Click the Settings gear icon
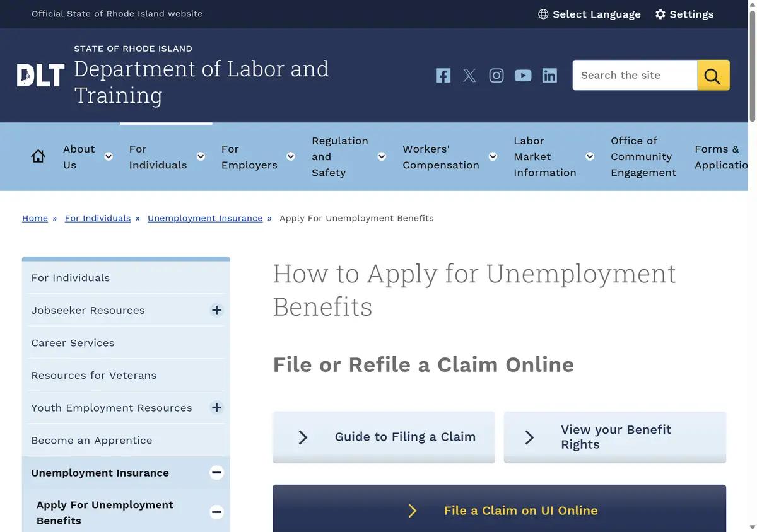The image size is (757, 532). pos(660,14)
